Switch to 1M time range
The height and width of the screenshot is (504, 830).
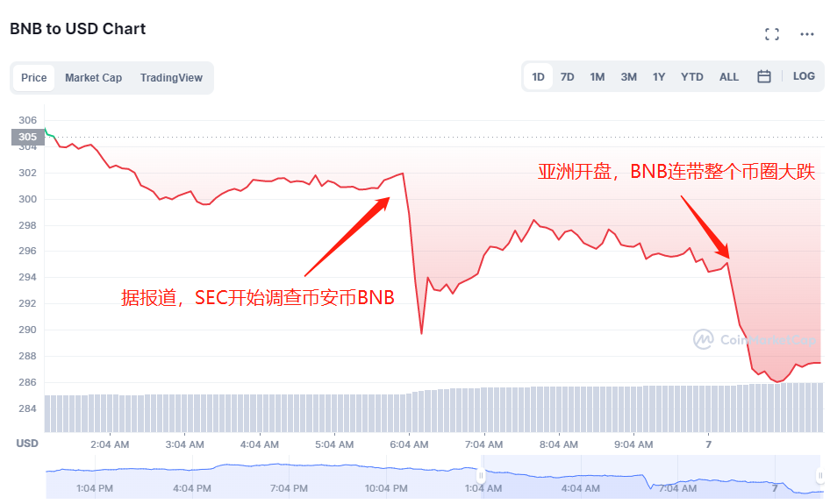(597, 77)
